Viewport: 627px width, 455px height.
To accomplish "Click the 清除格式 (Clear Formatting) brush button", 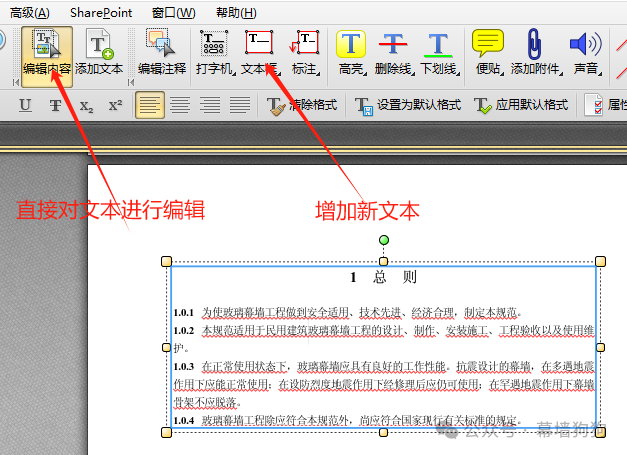I will click(x=303, y=105).
